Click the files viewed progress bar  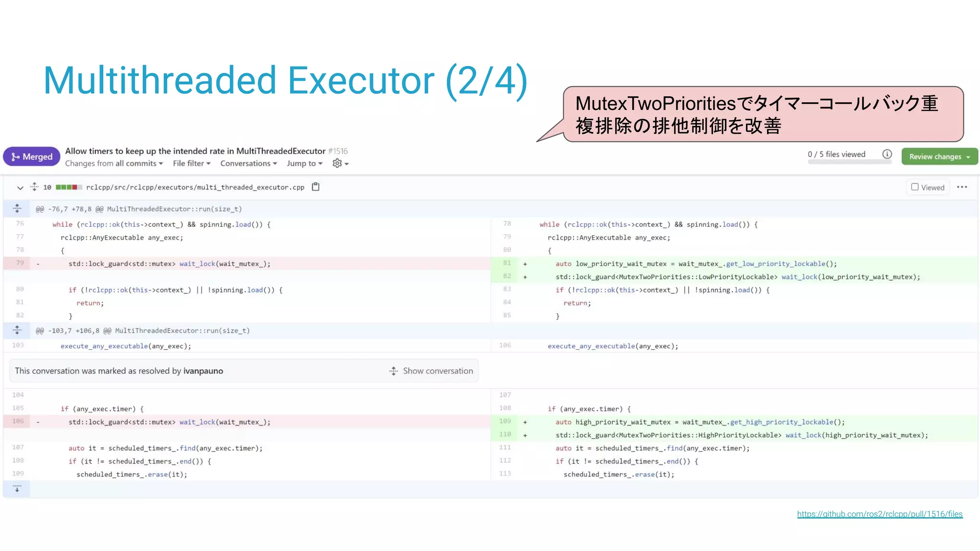click(x=849, y=162)
